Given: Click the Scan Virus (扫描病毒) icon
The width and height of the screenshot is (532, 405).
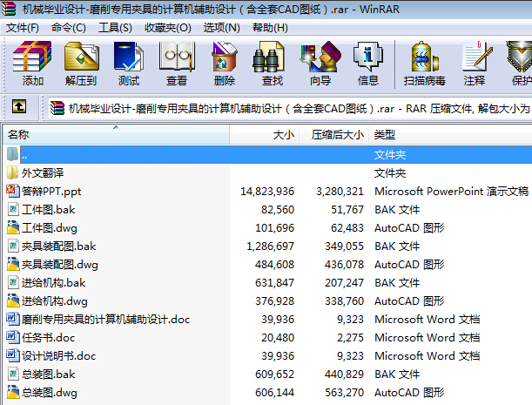Looking at the screenshot, I should [x=424, y=57].
